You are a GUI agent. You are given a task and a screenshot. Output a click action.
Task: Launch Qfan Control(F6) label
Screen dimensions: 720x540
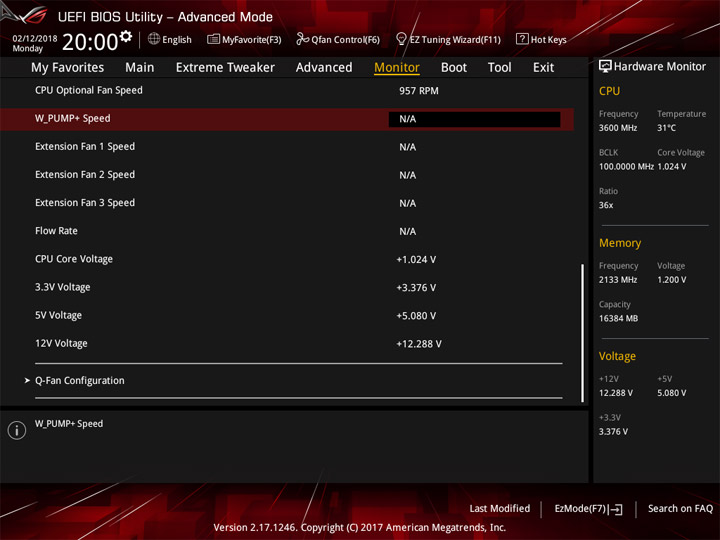point(346,39)
